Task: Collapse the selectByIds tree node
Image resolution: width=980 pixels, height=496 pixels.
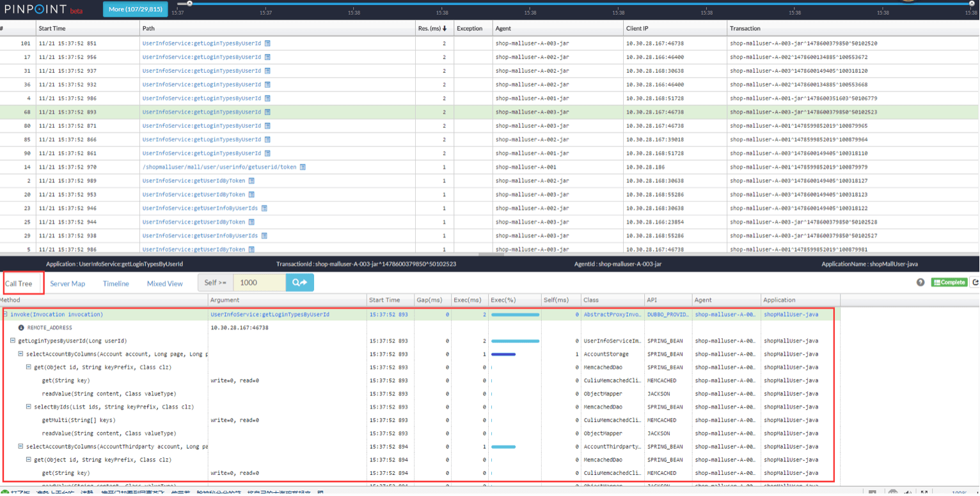Action: [x=29, y=407]
